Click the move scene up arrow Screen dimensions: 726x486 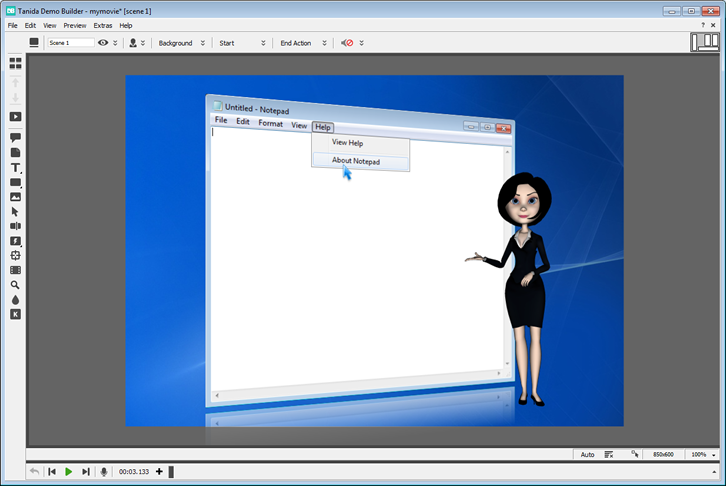pyautogui.click(x=15, y=83)
